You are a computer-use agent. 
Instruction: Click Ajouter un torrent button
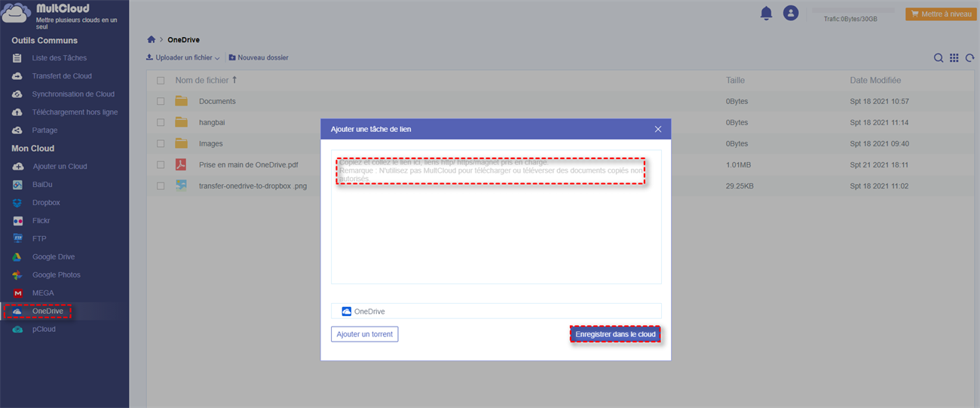364,334
